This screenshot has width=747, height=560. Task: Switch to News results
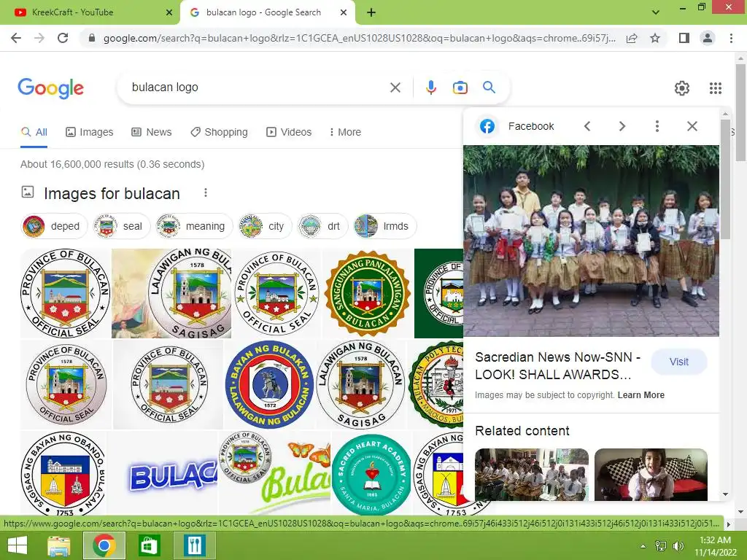click(x=152, y=133)
